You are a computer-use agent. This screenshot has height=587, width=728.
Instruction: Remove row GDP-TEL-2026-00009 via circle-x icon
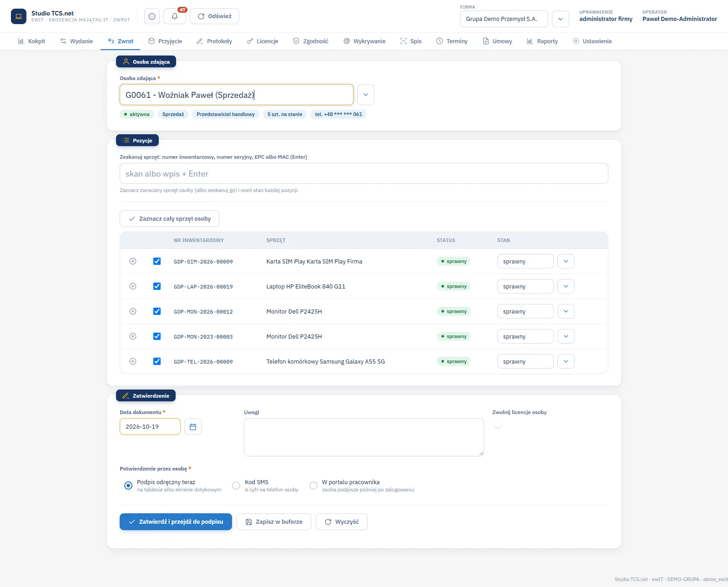point(133,361)
